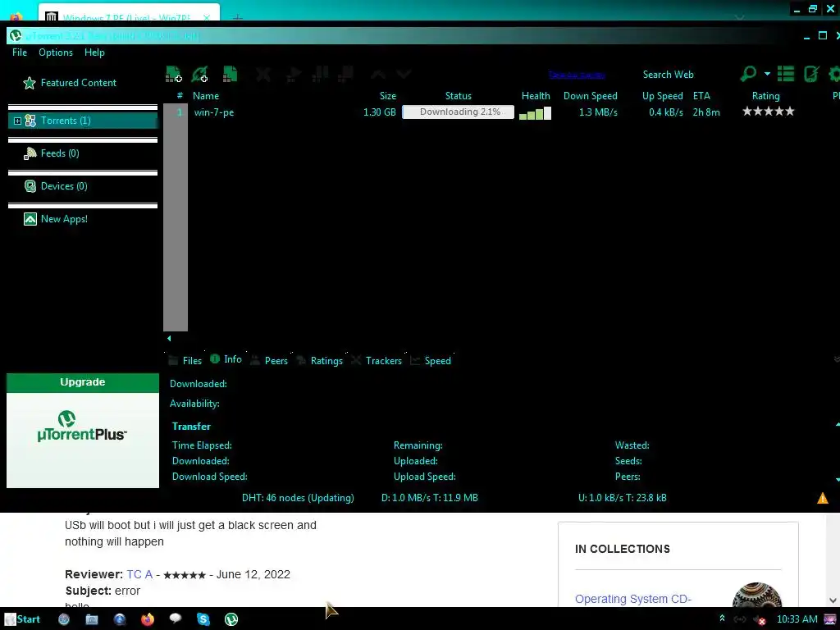This screenshot has width=840, height=630.
Task: Open Firefox from the taskbar
Action: click(x=148, y=619)
